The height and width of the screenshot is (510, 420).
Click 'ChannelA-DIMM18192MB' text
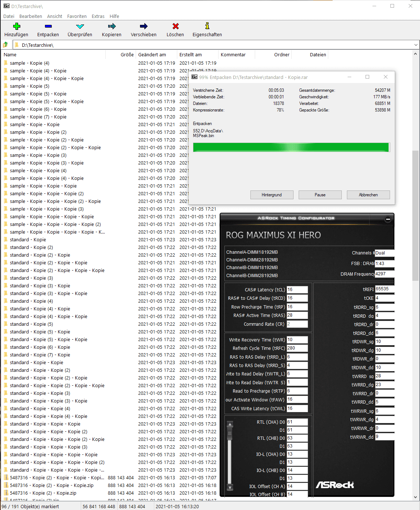[x=252, y=252]
